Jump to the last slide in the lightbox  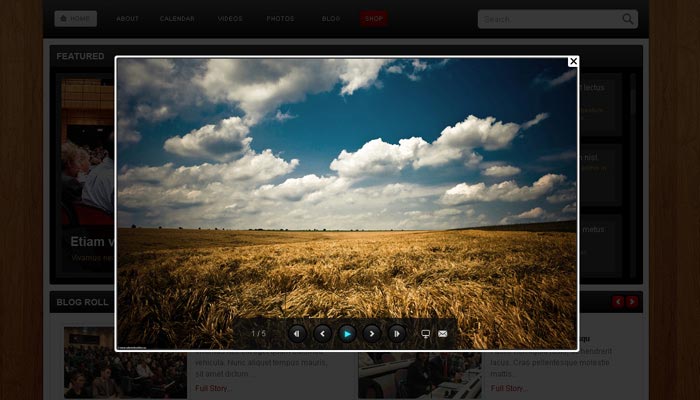click(x=397, y=333)
